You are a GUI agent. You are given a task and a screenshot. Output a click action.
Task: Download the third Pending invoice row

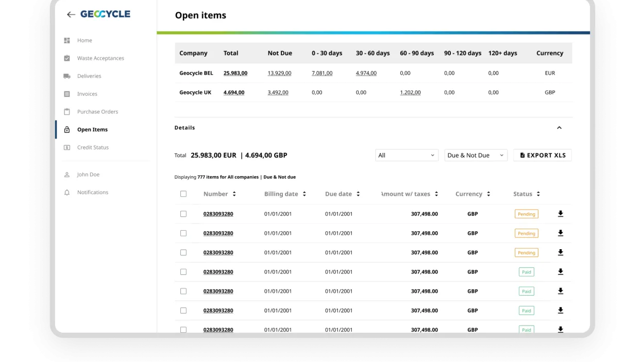[561, 252]
